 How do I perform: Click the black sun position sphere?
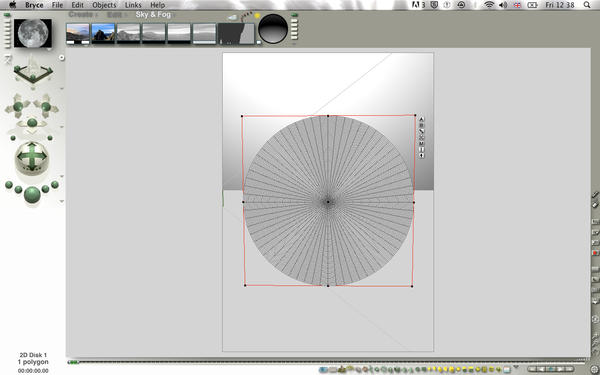click(x=273, y=29)
